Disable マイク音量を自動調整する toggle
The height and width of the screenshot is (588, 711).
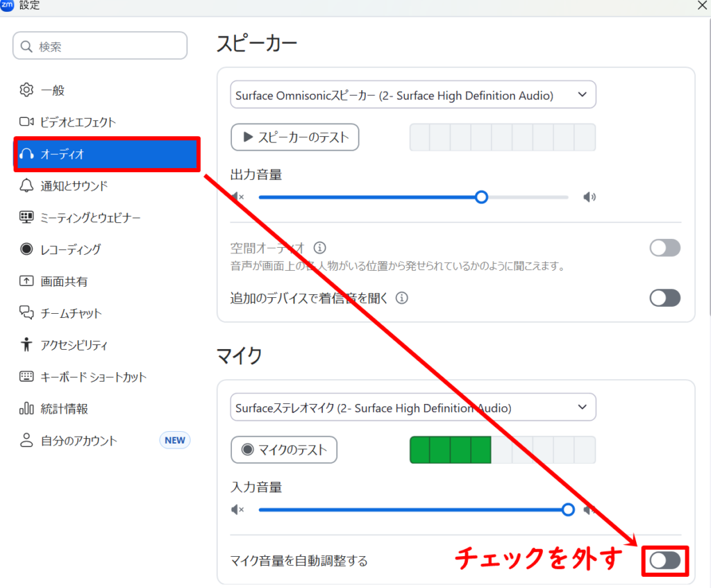tap(664, 560)
